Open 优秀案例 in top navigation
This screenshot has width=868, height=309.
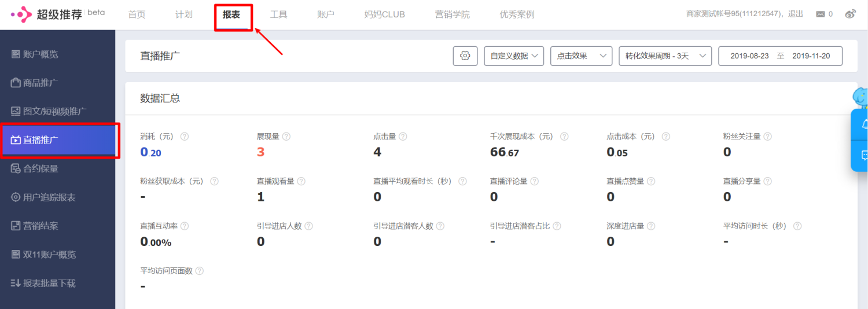(x=517, y=14)
